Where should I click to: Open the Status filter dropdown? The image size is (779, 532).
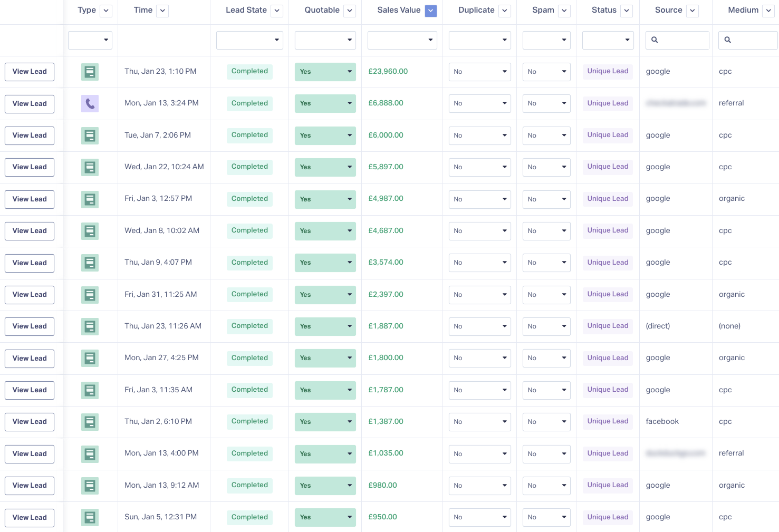tap(608, 40)
